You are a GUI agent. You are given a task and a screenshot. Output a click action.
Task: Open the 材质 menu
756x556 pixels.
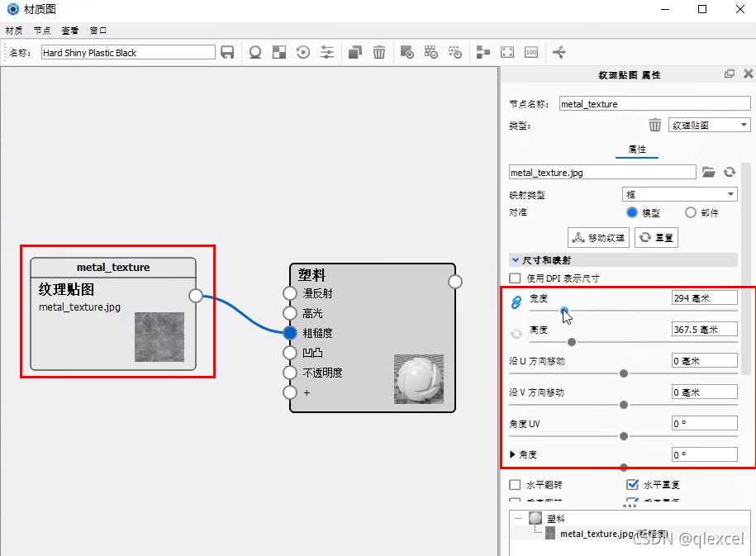coord(14,31)
